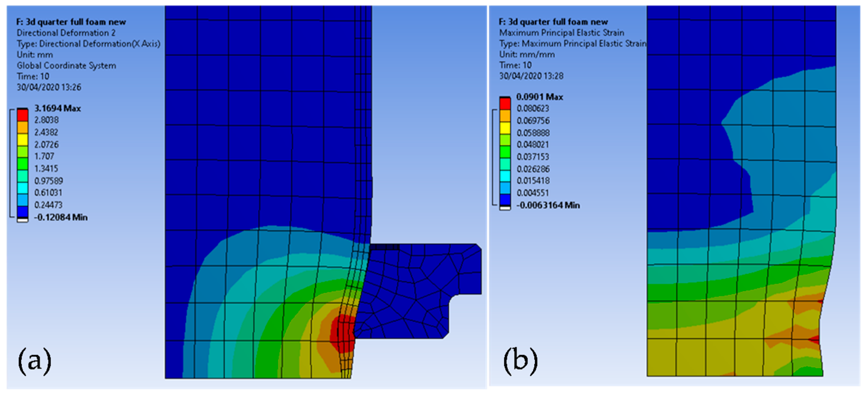
Task: Select the "Type: Maximum Principal Elastic Strain" line
Action: [x=573, y=44]
